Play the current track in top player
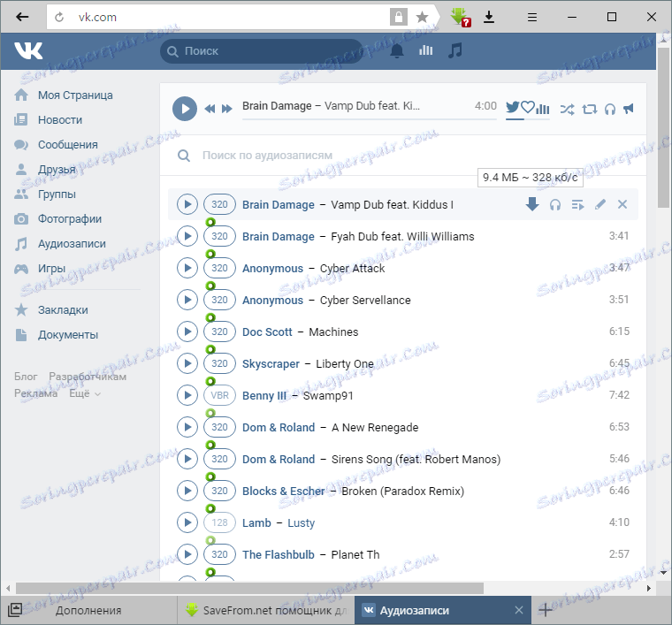Screen dimensions: 672x625 point(185,109)
